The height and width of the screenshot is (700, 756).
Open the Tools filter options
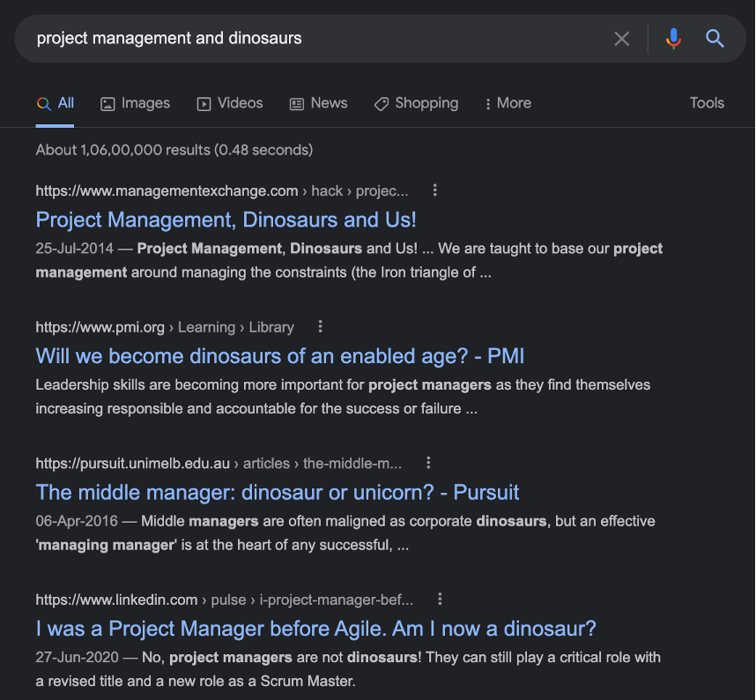click(x=707, y=103)
